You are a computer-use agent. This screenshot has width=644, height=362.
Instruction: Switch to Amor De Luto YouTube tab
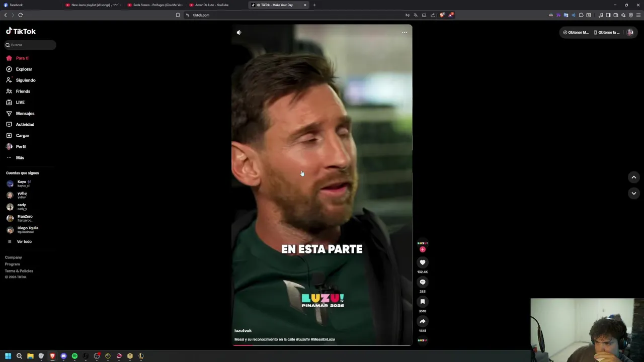pos(217,5)
